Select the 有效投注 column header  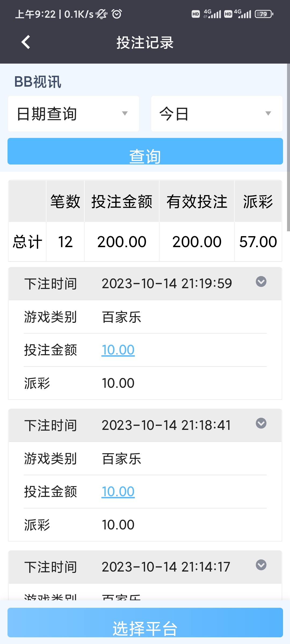197,201
